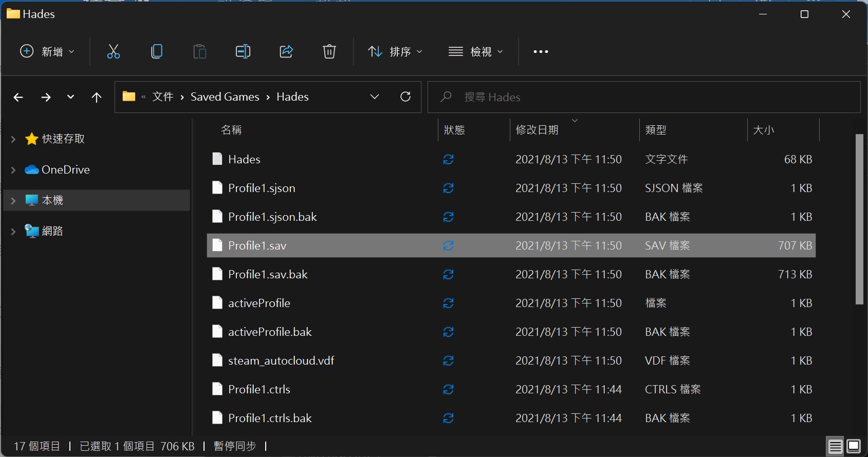Click the file icon of activeProfile
The image size is (868, 457).
tap(217, 303)
